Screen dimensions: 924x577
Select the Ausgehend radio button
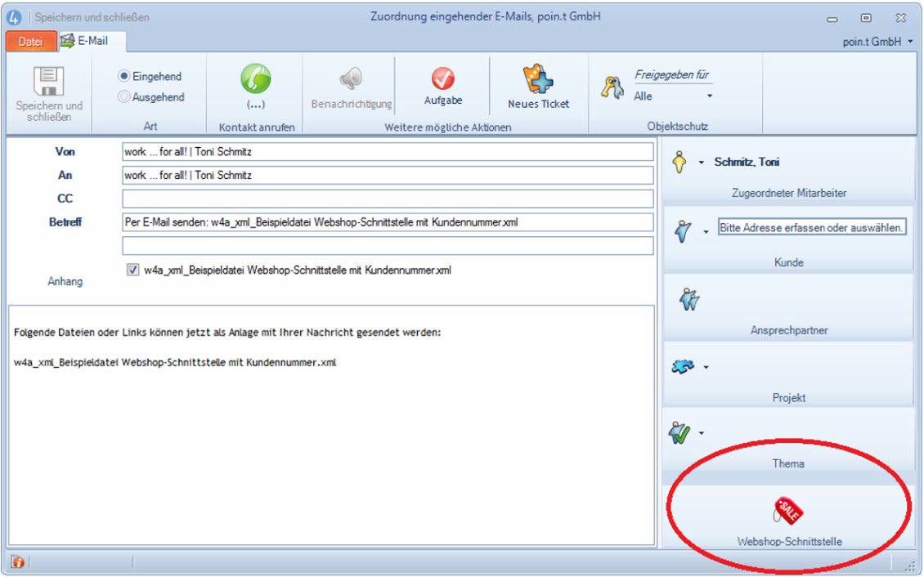coord(124,96)
